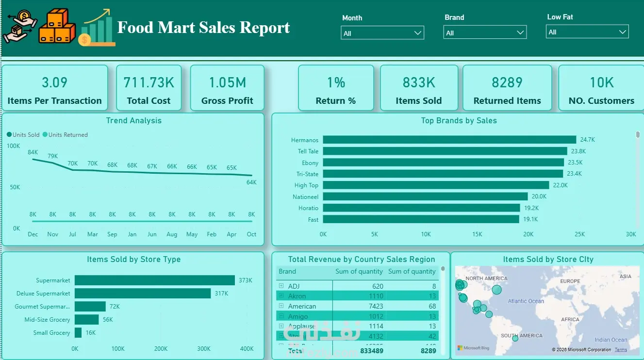Click the Horatio brand bar
Viewport: 644px width, 360px height.
422,208
